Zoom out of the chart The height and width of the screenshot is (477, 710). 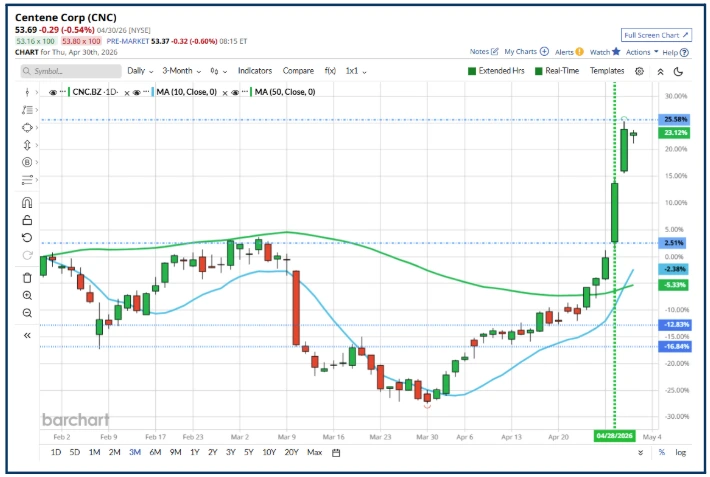[27, 313]
